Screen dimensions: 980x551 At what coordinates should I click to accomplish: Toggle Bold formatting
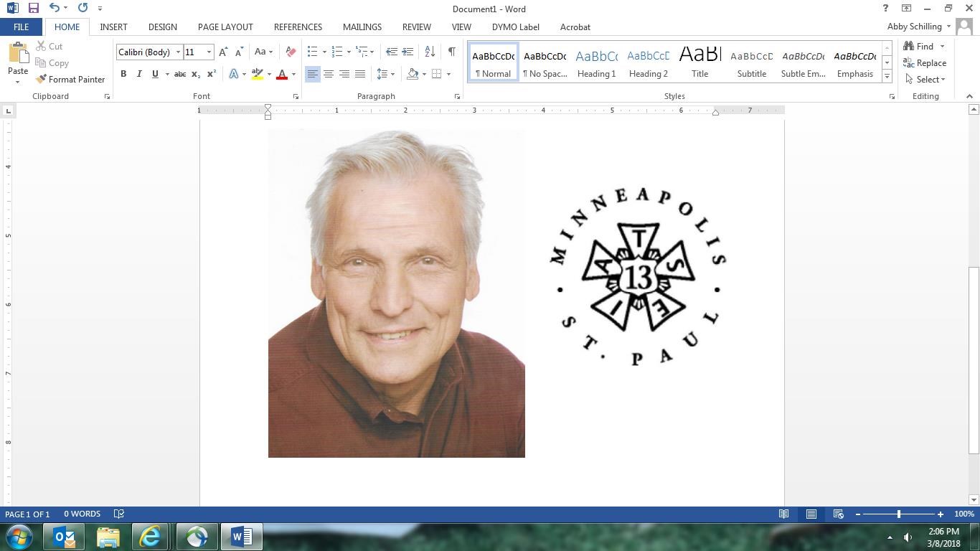coord(123,74)
